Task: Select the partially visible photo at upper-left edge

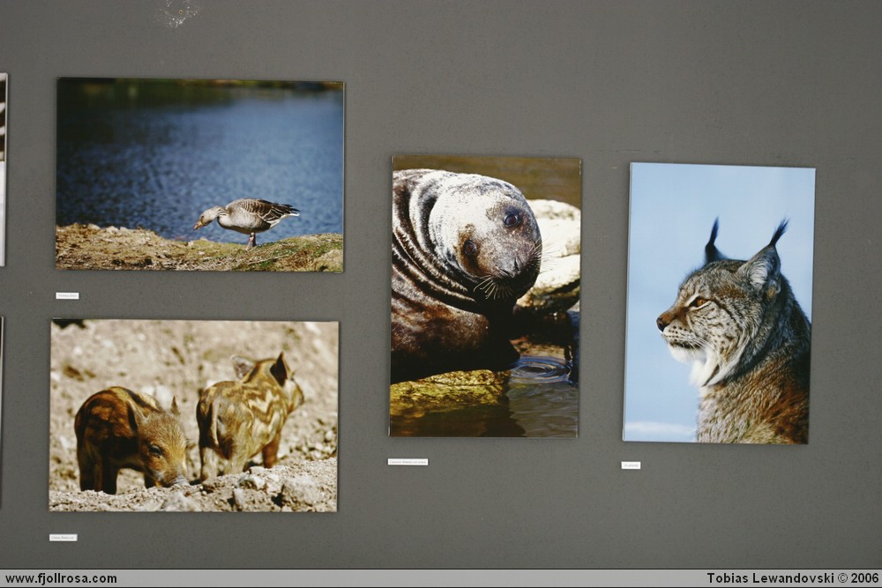Action: coord(3,169)
